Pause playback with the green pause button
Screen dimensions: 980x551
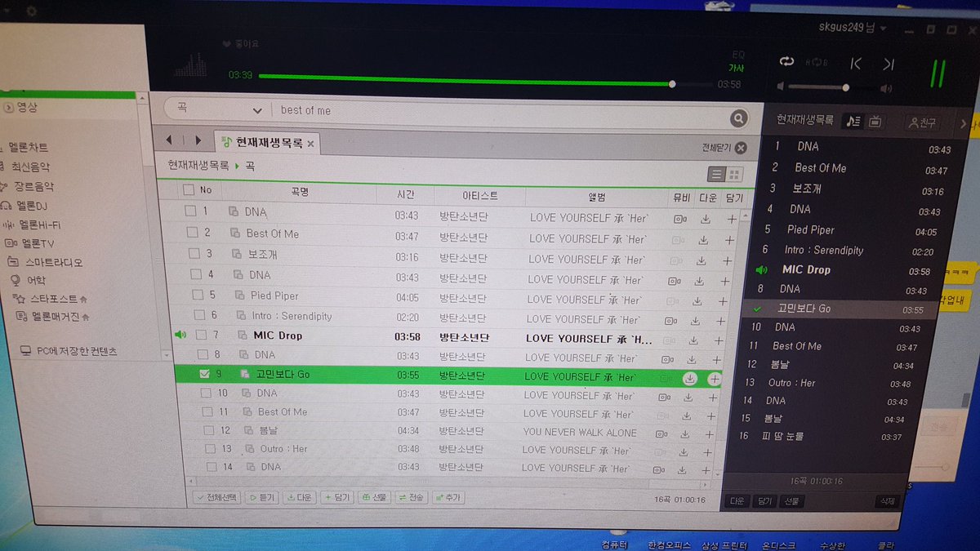(938, 73)
